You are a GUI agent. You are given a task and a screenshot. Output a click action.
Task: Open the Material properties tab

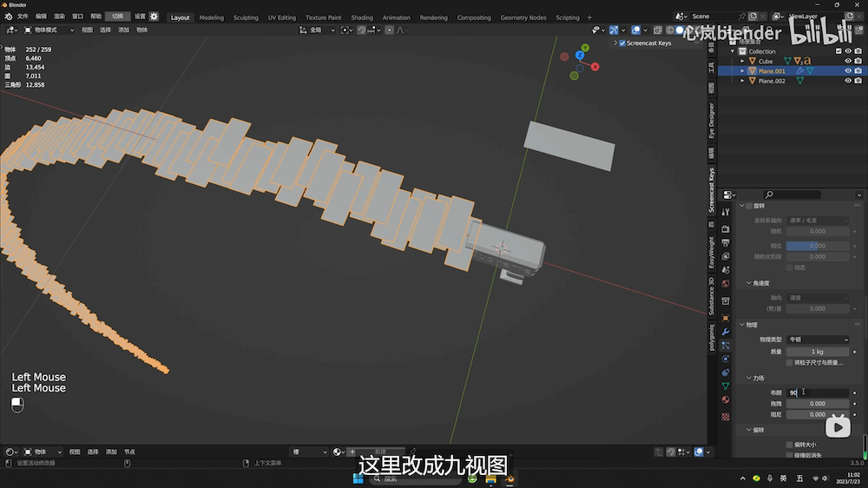click(725, 399)
